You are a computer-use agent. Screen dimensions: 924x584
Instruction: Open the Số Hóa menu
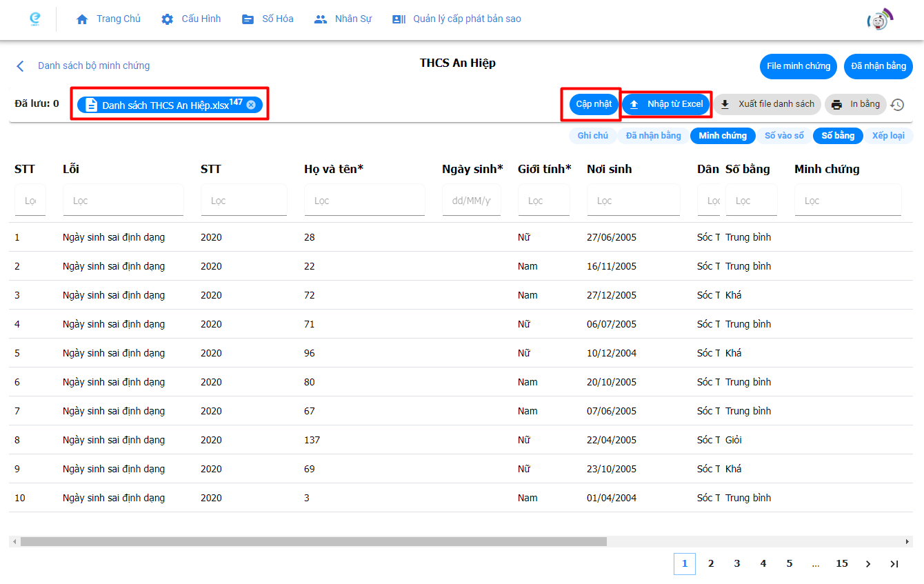268,19
